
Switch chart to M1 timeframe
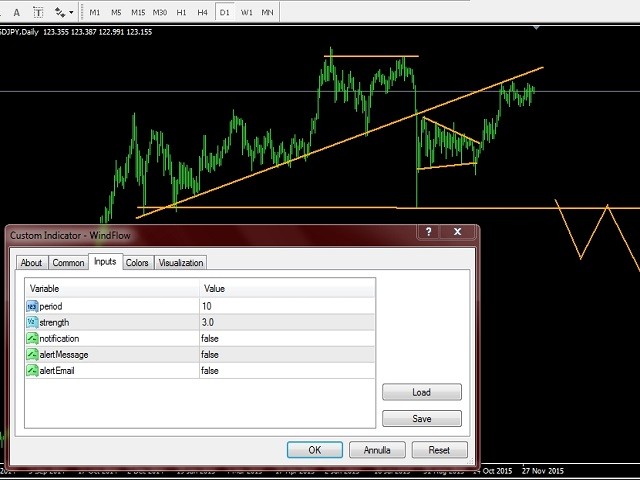click(x=95, y=12)
